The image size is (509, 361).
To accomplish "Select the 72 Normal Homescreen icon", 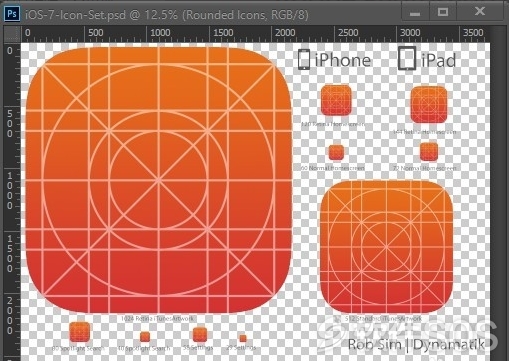I will click(429, 152).
